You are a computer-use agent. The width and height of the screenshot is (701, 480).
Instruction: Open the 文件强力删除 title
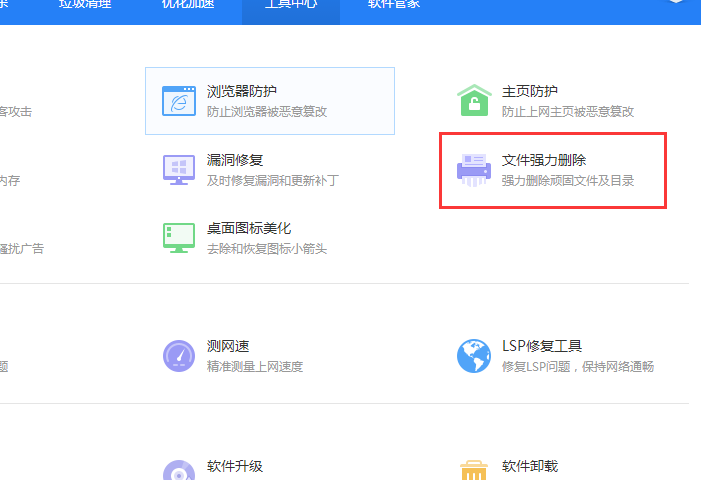tap(544, 160)
